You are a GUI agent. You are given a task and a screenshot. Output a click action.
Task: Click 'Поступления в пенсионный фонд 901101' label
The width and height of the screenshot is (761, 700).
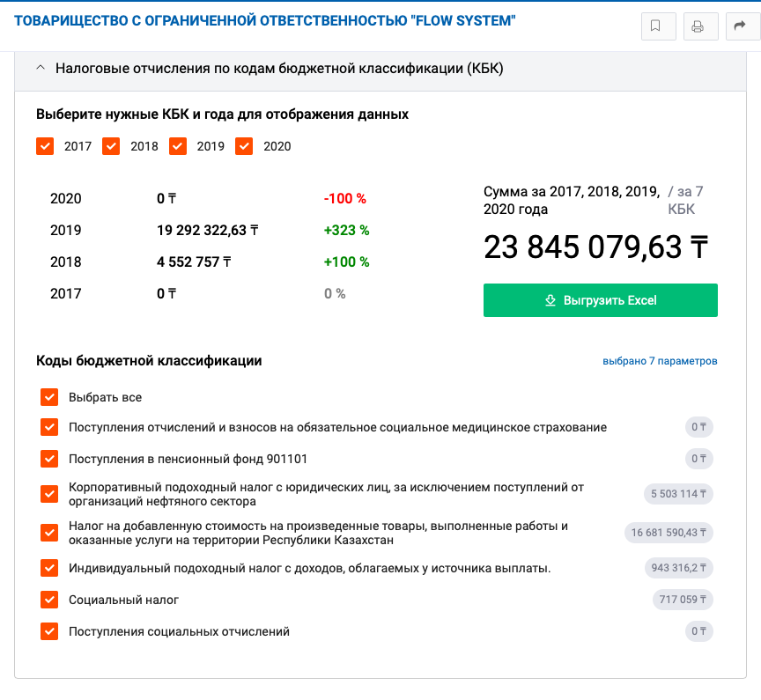click(188, 459)
